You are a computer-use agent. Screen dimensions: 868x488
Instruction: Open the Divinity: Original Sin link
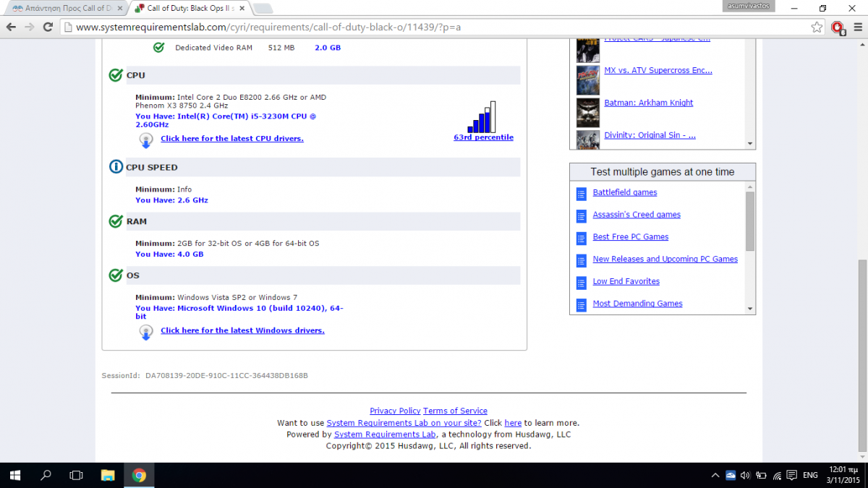[x=650, y=135]
